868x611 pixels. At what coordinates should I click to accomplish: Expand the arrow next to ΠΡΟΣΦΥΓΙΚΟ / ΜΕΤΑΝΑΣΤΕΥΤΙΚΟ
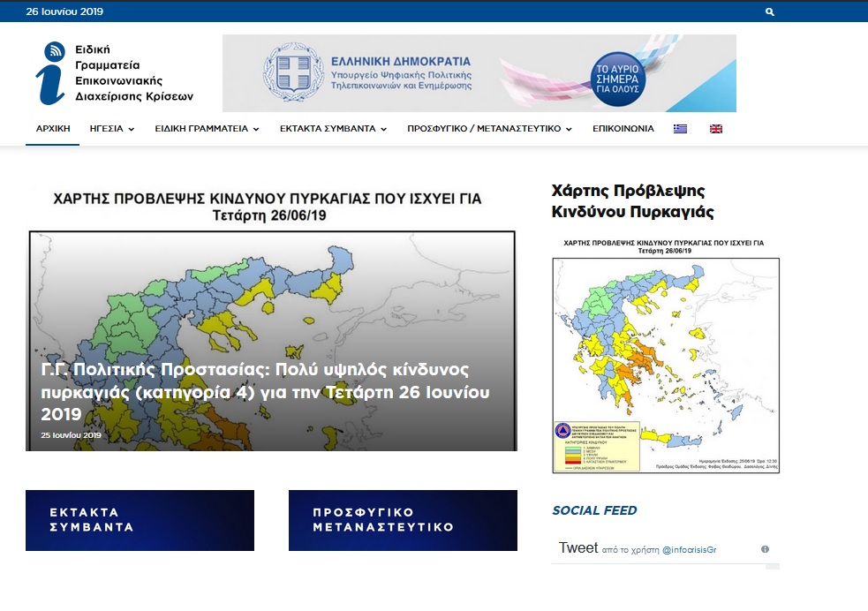pos(569,129)
